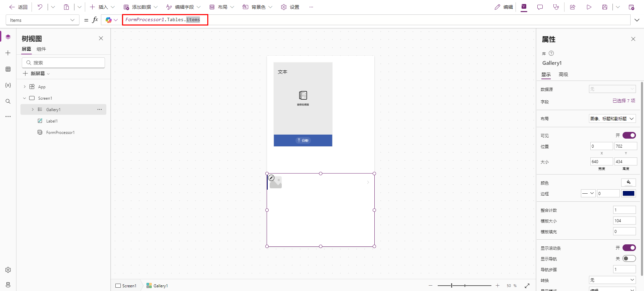The height and width of the screenshot is (291, 644).
Task: Open the sidebar settings gear icon
Action: pos(8,270)
